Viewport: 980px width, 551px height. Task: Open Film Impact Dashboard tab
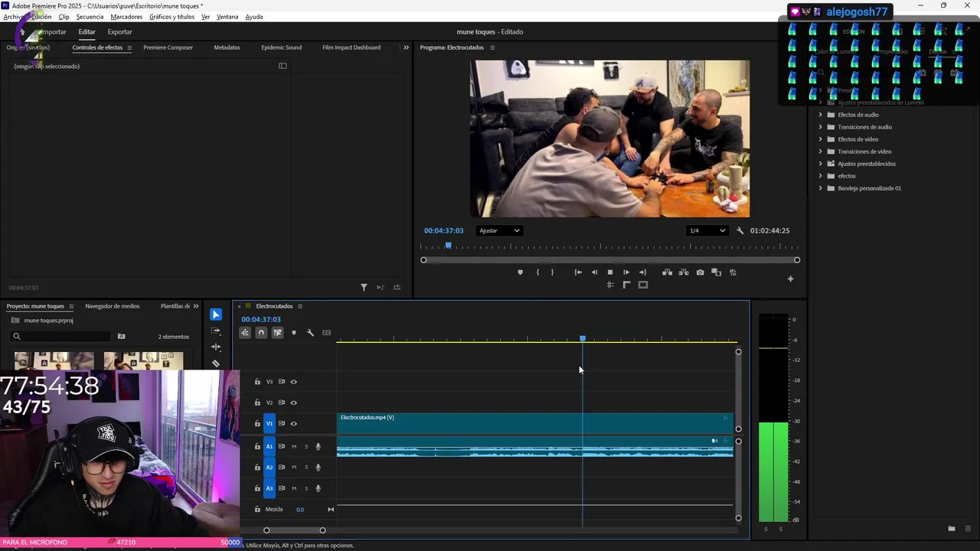click(351, 47)
